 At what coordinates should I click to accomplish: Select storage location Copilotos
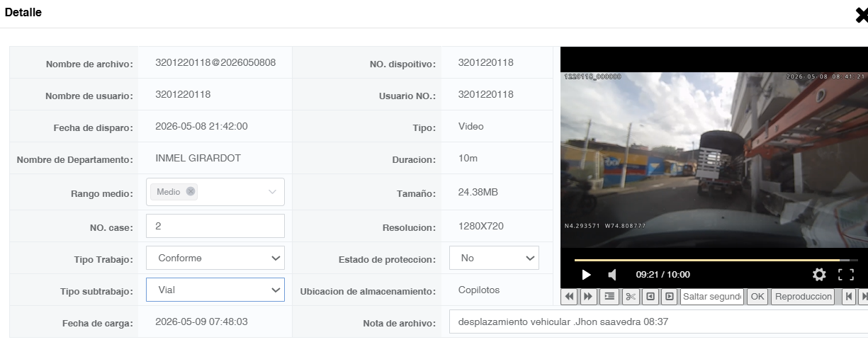click(479, 290)
